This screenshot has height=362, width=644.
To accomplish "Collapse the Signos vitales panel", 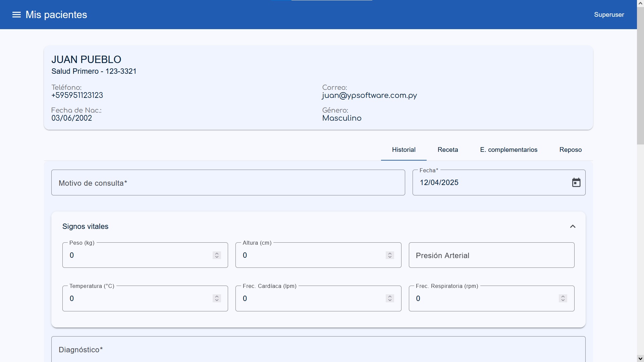I will point(573,227).
